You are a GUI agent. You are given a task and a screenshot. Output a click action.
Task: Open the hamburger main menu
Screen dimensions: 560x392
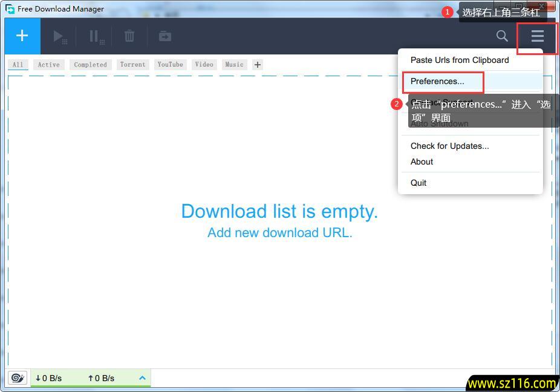(538, 36)
